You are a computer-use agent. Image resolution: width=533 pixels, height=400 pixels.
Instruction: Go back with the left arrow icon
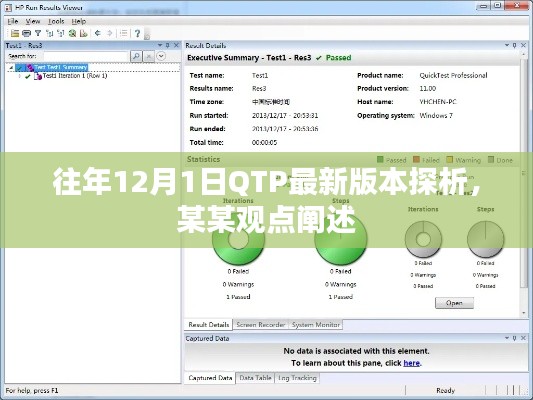click(x=98, y=33)
